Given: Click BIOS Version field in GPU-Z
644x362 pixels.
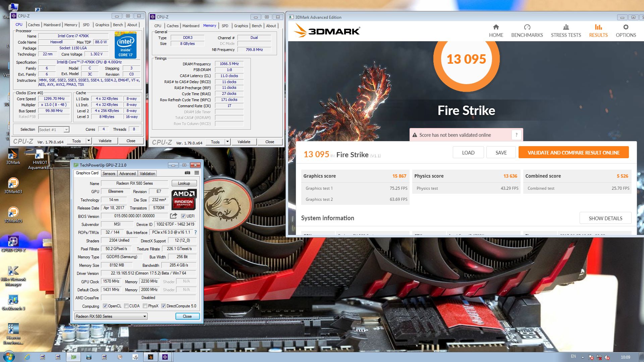Looking at the screenshot, I should point(135,216).
